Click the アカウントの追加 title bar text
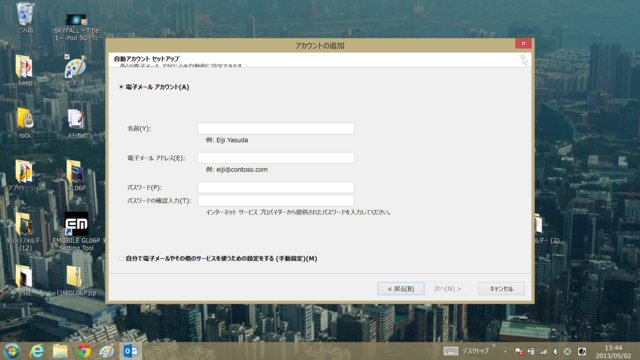This screenshot has height=360, width=640. pos(320,46)
